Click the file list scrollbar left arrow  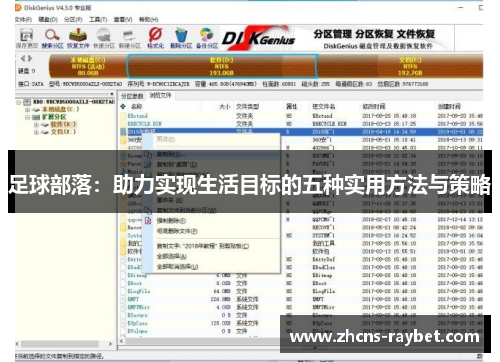click(122, 341)
